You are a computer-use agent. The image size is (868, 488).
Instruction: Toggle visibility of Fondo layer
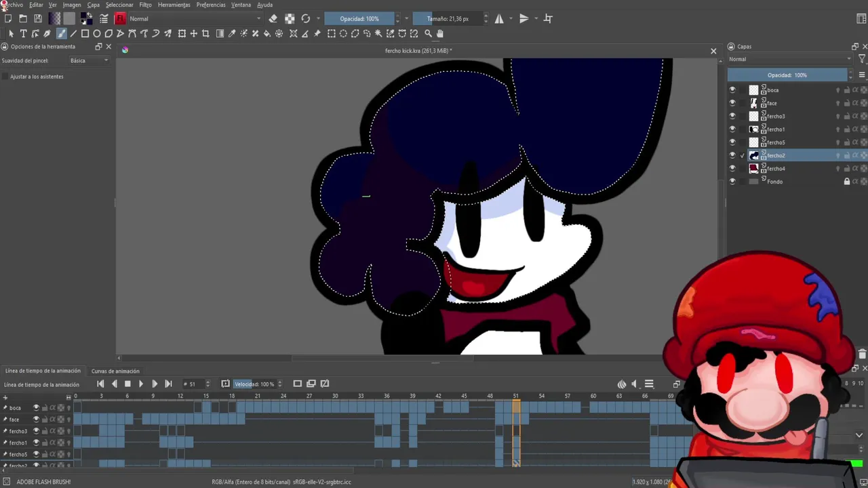732,181
